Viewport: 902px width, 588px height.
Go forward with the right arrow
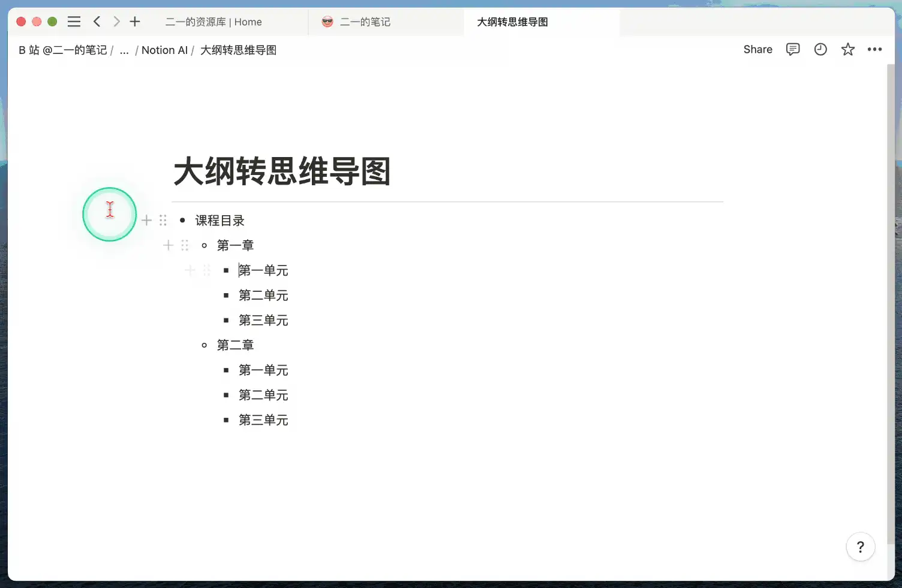coord(116,22)
